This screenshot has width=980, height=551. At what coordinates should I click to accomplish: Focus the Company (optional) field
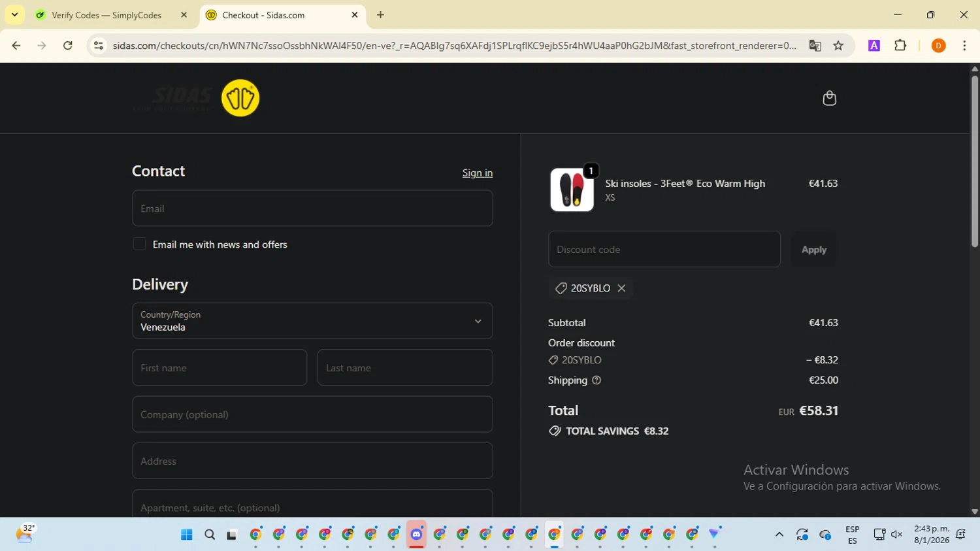(x=312, y=414)
